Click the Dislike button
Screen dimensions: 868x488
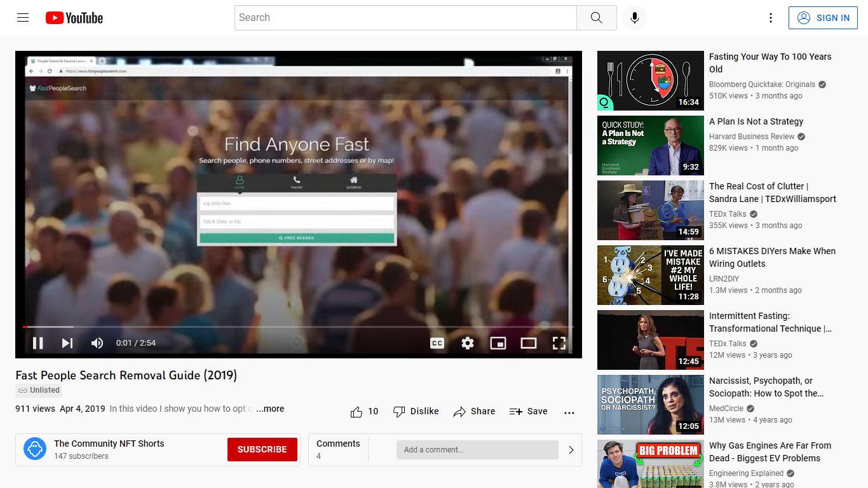coord(416,412)
